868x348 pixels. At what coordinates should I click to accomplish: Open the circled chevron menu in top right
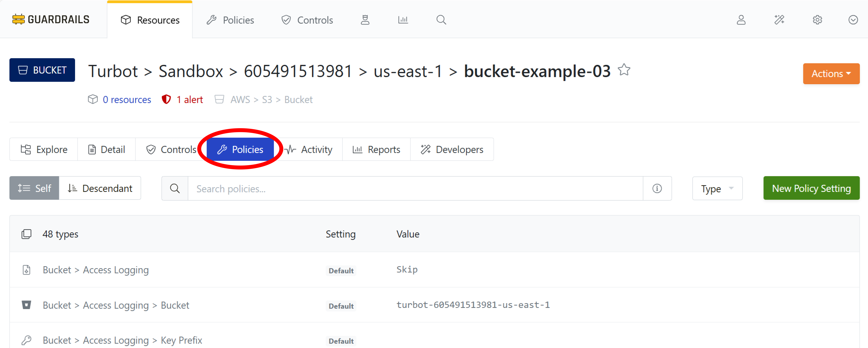click(853, 20)
